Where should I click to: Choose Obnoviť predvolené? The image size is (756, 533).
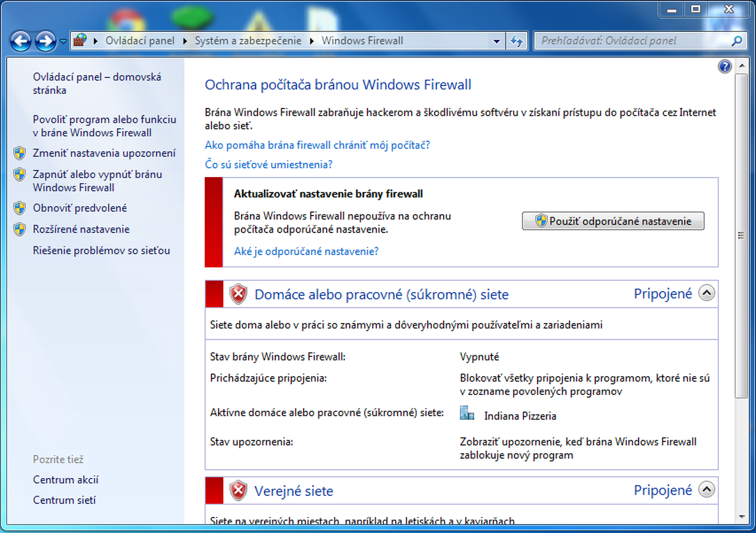coord(80,208)
